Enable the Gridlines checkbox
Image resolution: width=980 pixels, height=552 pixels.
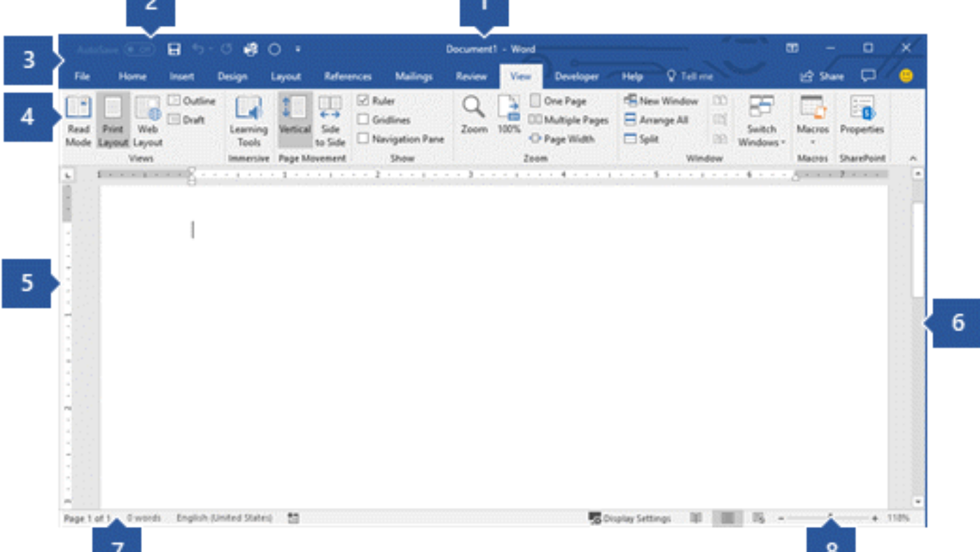point(363,120)
